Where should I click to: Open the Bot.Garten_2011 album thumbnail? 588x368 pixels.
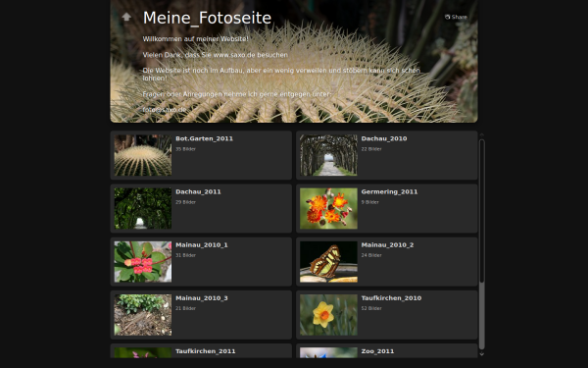pos(143,155)
